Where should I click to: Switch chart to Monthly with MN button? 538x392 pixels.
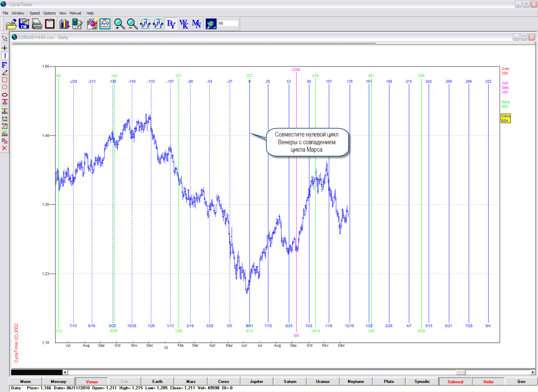tap(196, 24)
